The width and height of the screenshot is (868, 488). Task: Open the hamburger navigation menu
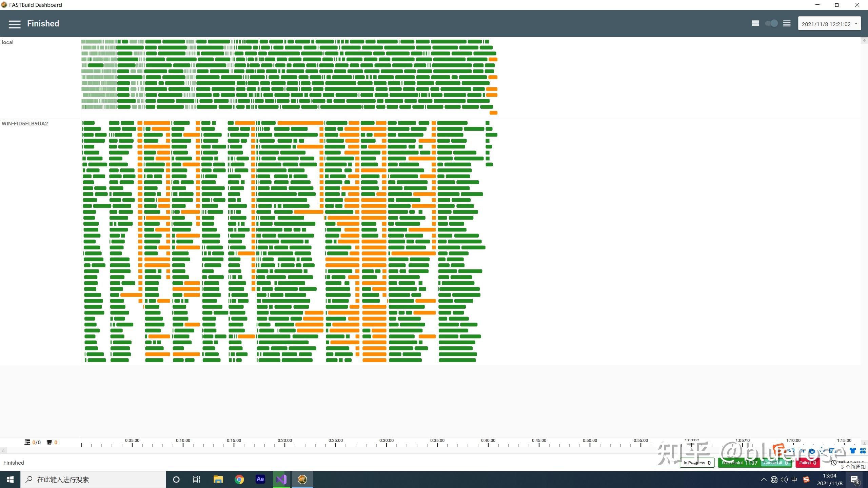[15, 24]
